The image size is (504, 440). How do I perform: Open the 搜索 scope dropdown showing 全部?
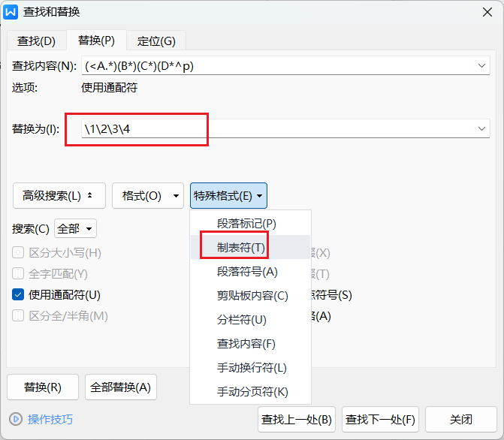76,228
